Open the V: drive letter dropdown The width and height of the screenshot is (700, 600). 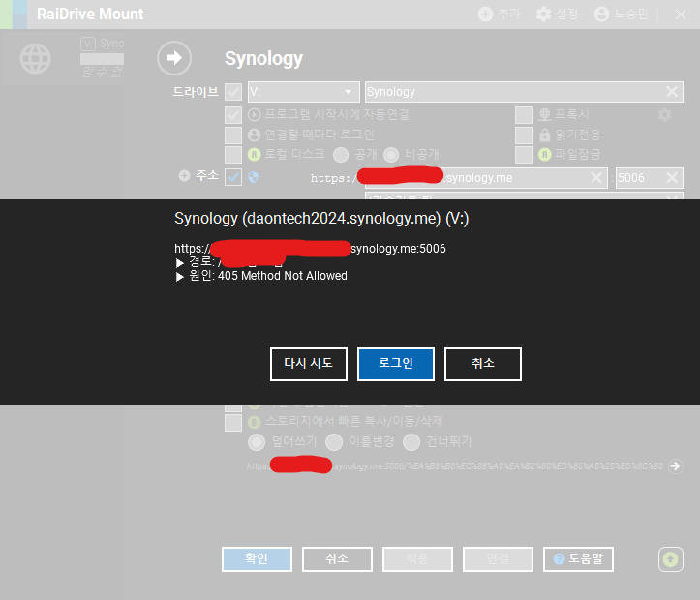click(x=304, y=92)
